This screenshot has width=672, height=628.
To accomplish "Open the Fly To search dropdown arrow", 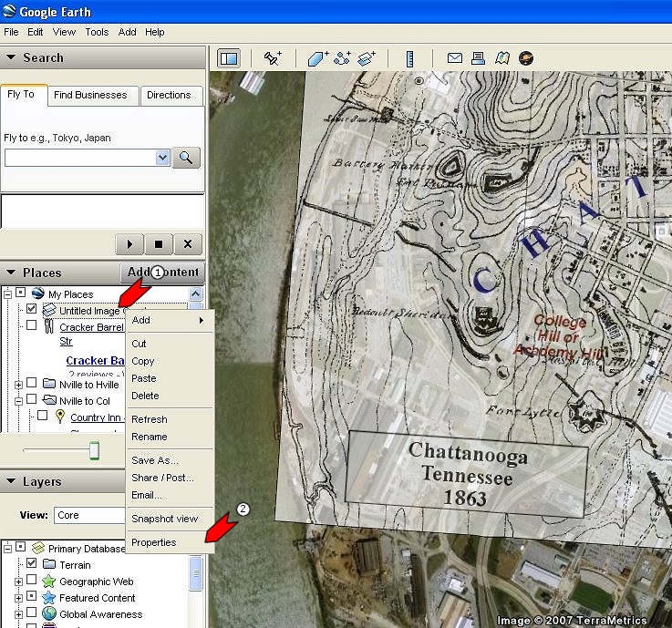I will (162, 158).
